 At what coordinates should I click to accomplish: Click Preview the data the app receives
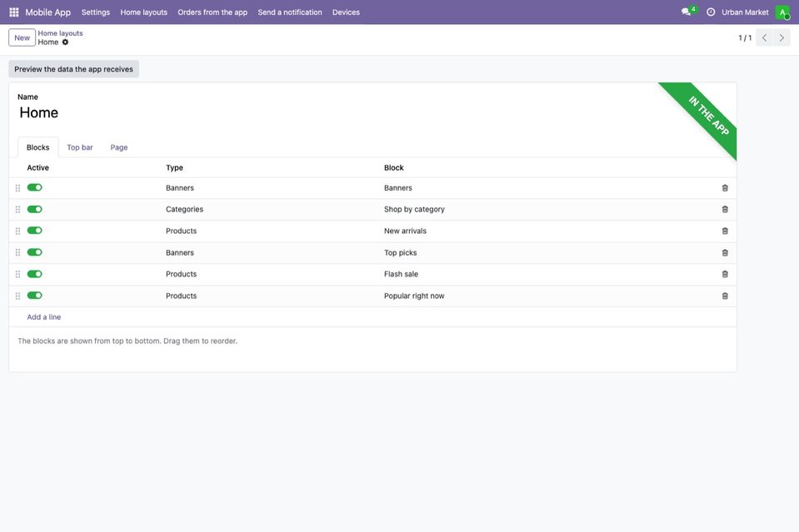click(74, 69)
